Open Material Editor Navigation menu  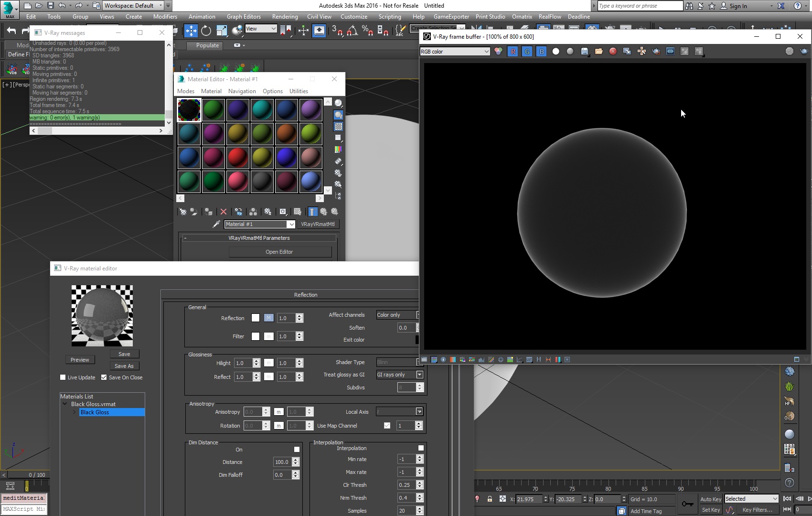click(242, 91)
